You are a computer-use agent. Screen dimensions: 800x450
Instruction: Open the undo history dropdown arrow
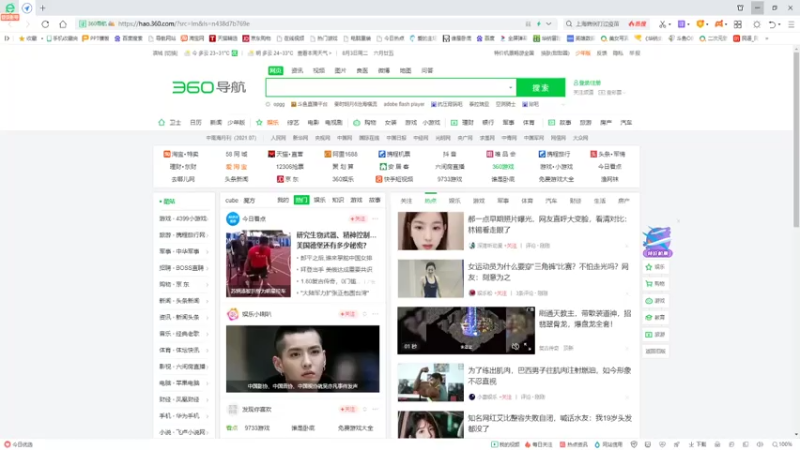click(x=779, y=24)
